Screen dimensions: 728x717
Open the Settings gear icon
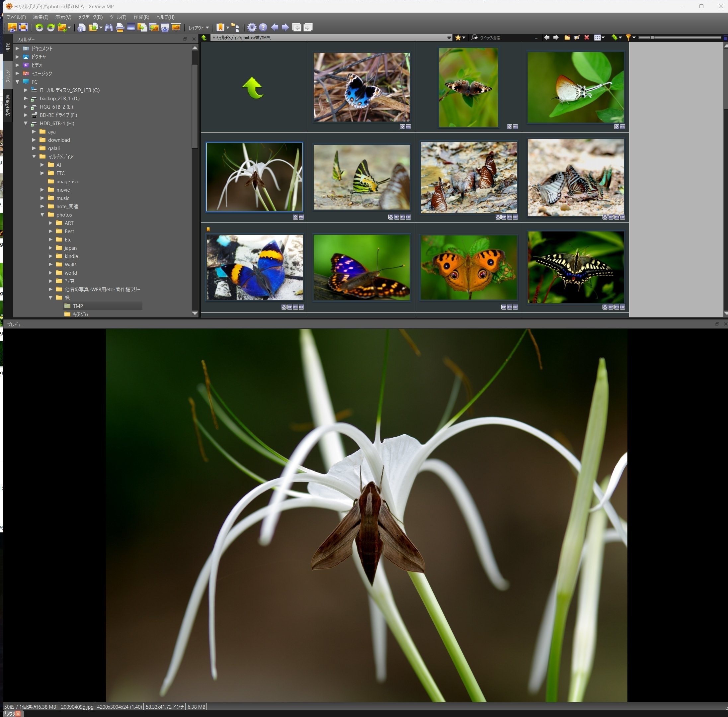251,27
